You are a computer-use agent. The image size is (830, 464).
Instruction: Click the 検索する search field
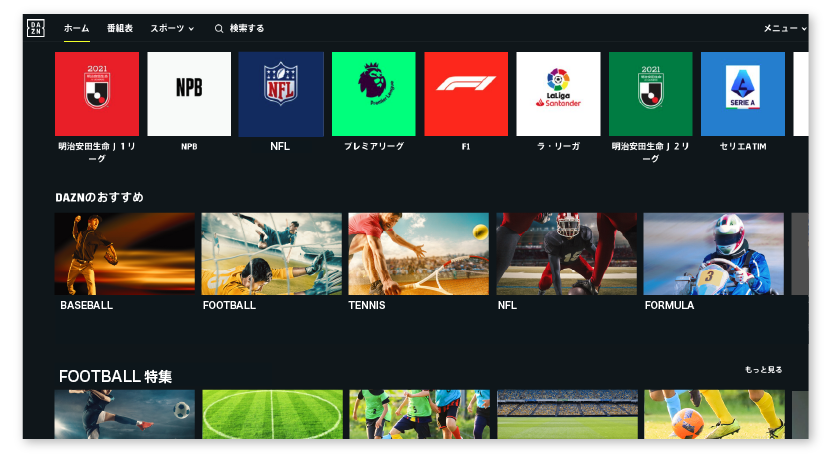[x=247, y=29]
